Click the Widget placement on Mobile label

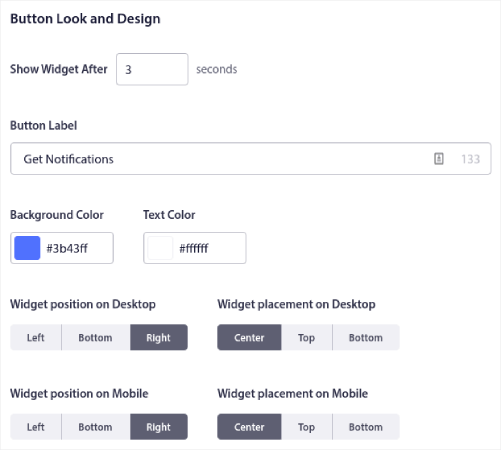[293, 394]
